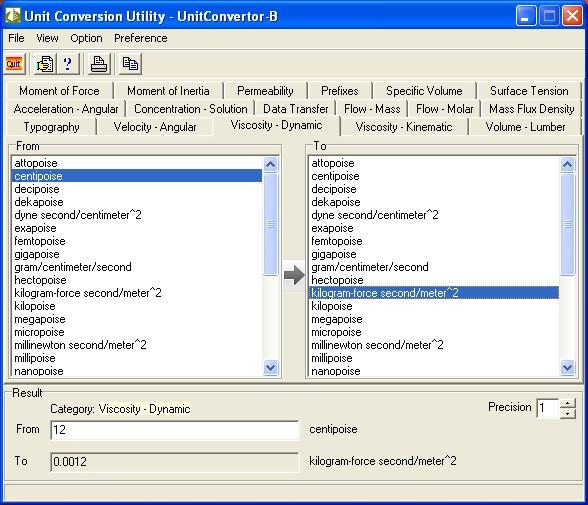Select Viscosity - Kinematic tab
The width and height of the screenshot is (588, 505).
[x=404, y=127]
